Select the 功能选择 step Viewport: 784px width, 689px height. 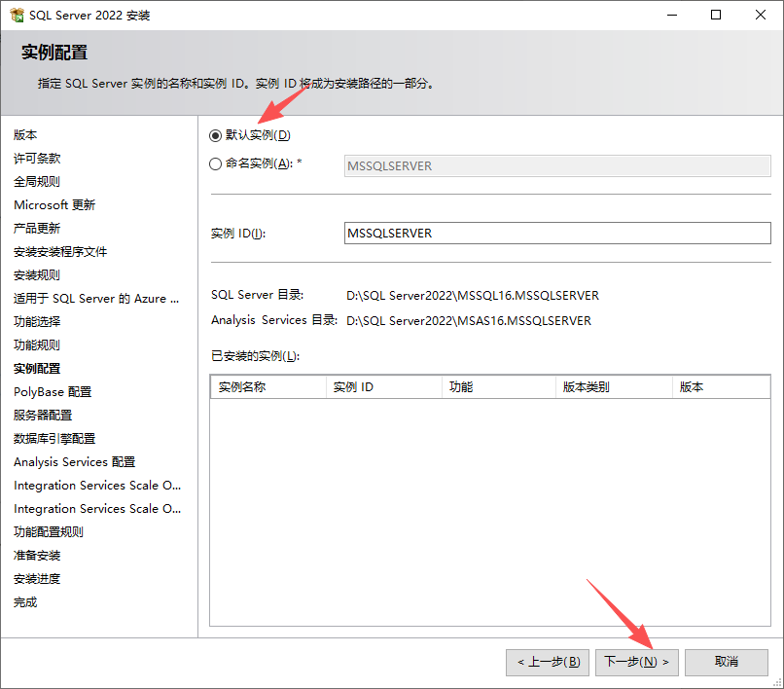pos(37,322)
